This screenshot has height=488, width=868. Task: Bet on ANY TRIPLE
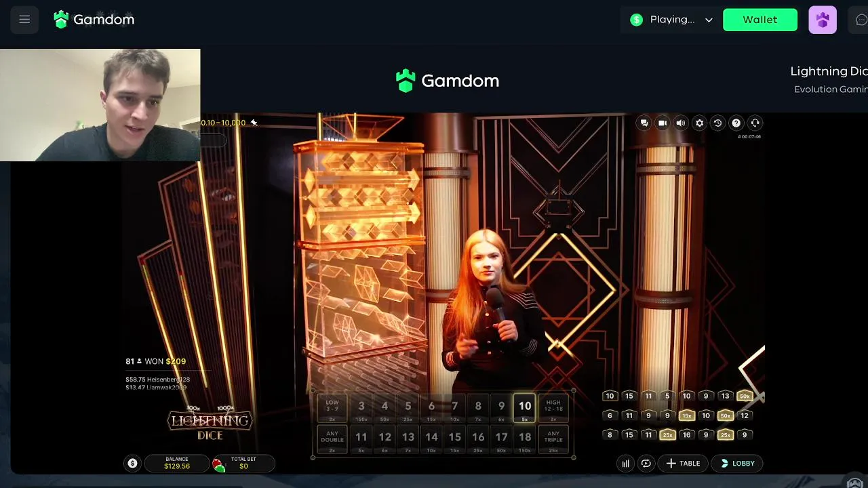pos(553,439)
